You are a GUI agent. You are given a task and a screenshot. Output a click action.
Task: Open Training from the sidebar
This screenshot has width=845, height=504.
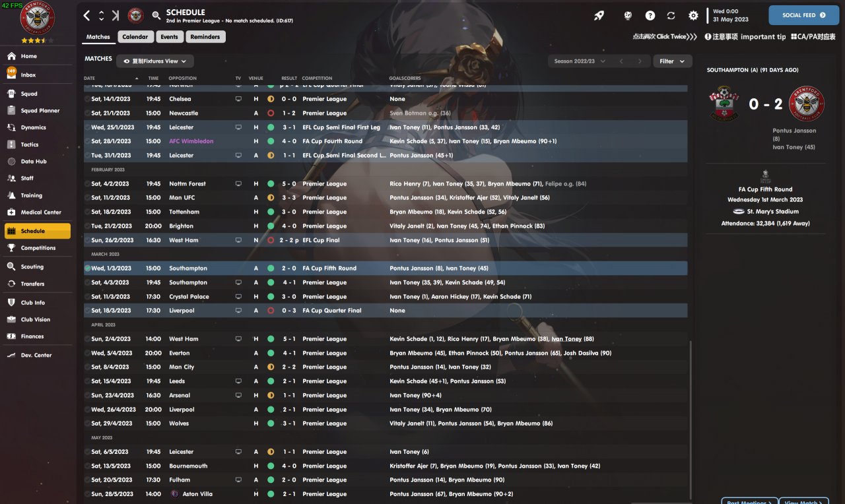coord(36,195)
